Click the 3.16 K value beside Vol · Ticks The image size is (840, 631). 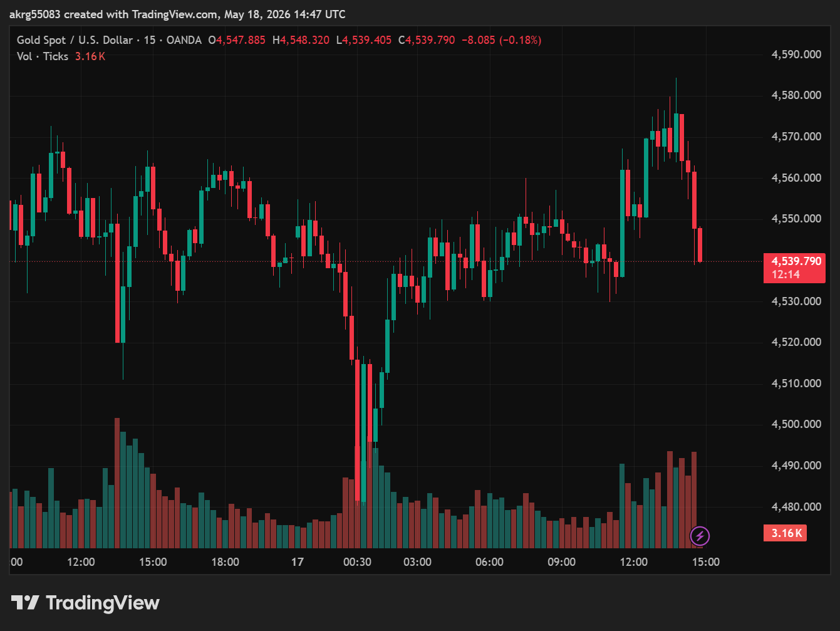tap(90, 56)
